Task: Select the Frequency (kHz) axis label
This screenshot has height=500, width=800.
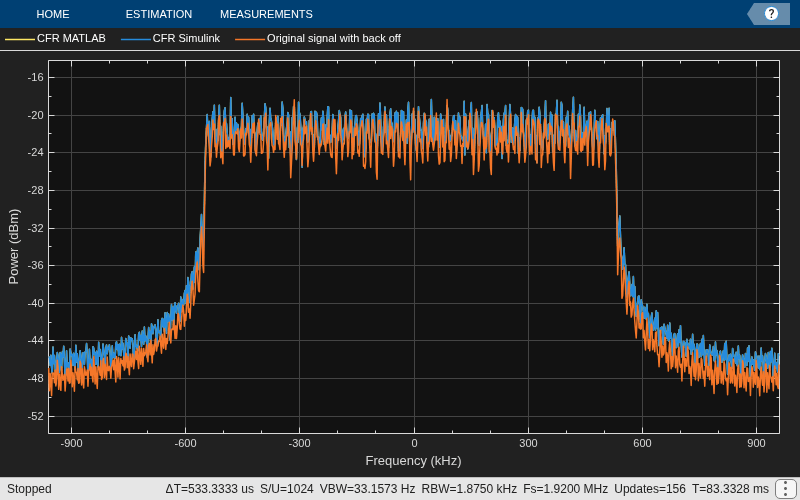Action: click(413, 461)
